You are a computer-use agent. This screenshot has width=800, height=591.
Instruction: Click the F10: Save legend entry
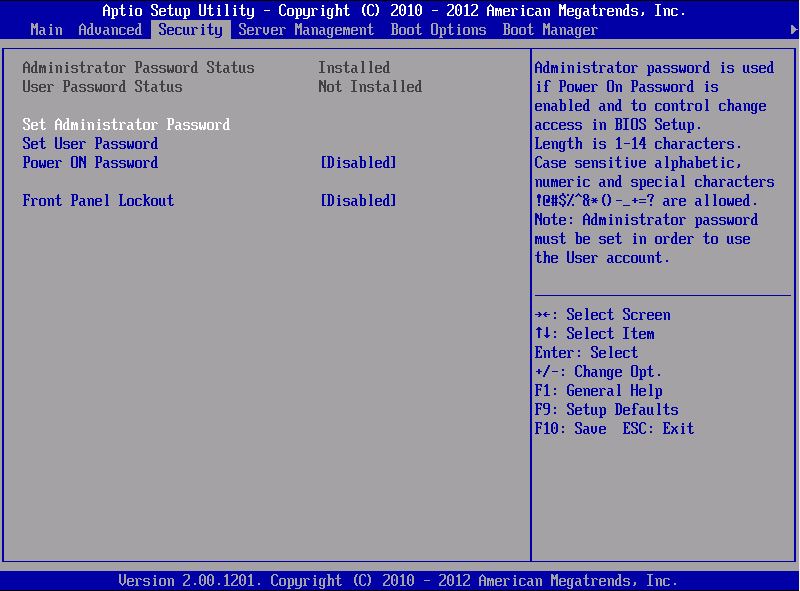click(570, 429)
